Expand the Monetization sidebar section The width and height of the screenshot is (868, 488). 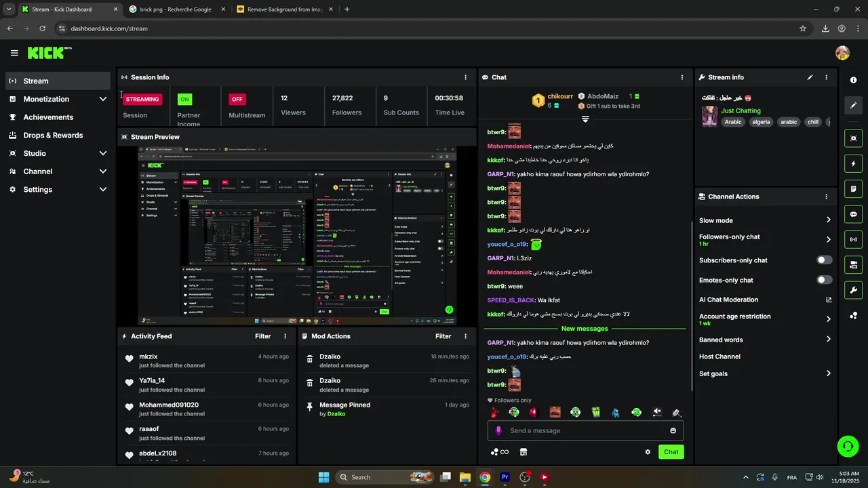click(103, 99)
